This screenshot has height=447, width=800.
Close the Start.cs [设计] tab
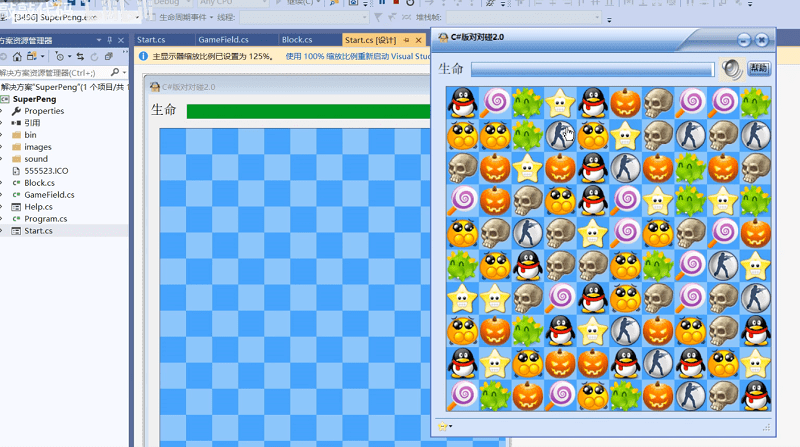[418, 40]
